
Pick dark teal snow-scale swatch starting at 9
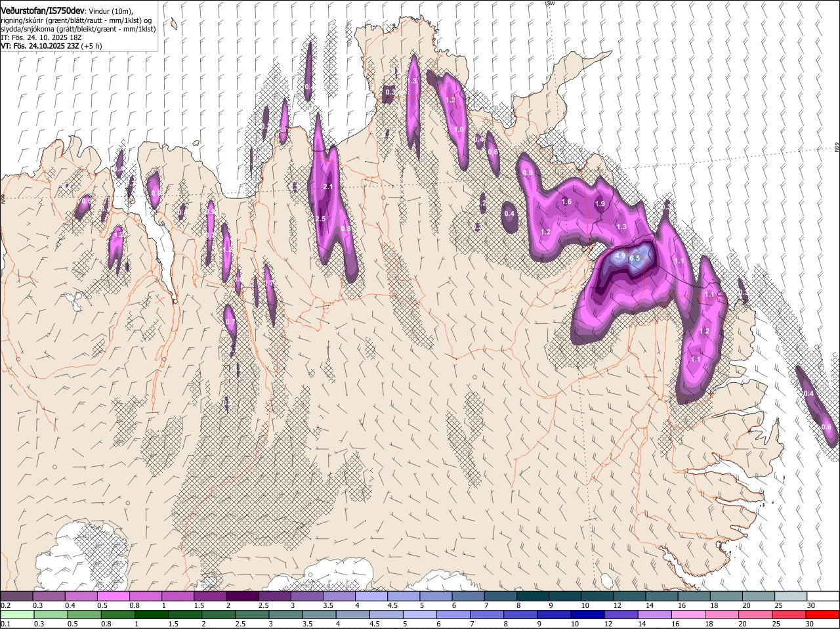coord(566,596)
